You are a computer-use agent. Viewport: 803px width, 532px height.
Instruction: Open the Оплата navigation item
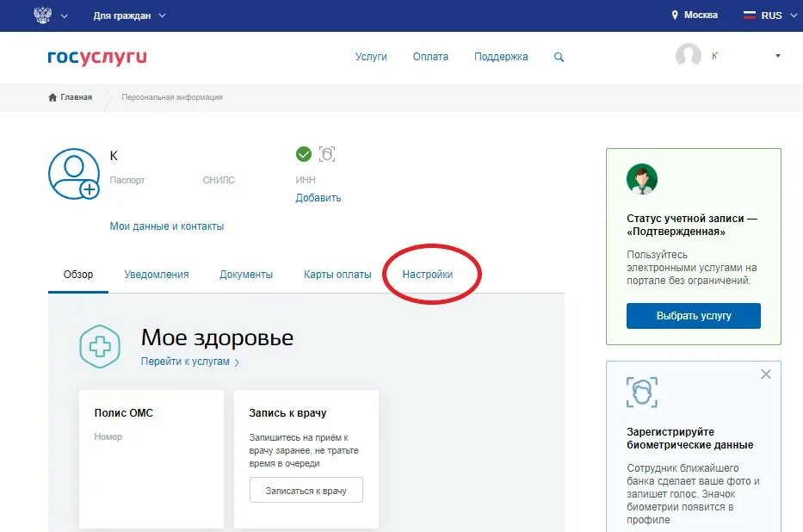[x=430, y=57]
